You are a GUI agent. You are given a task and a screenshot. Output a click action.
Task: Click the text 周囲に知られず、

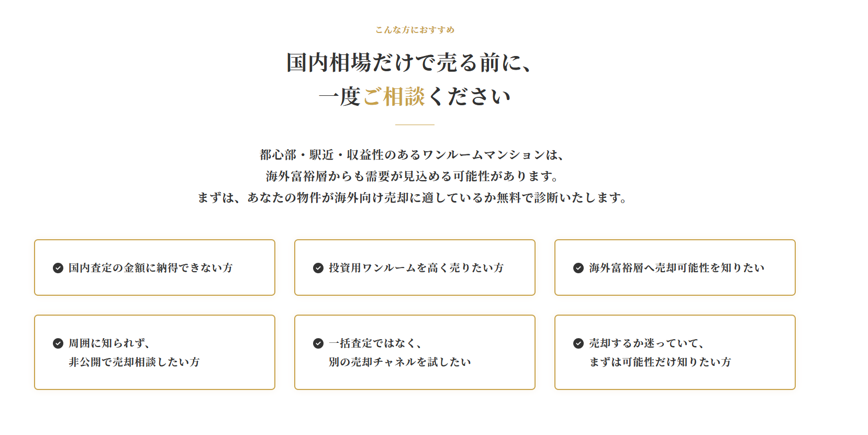110,343
